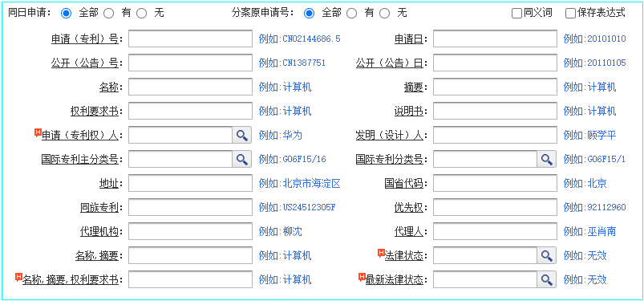Click the 申请(专利)号 input field

(191, 39)
